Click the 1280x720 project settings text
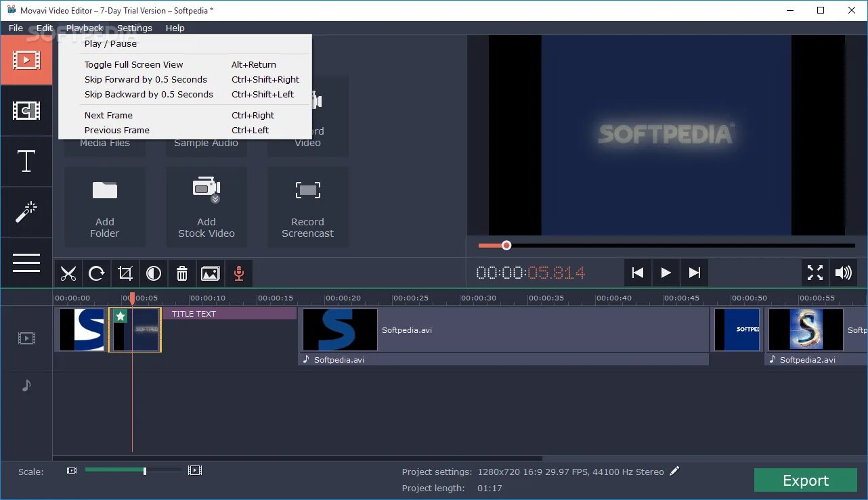 [x=571, y=472]
